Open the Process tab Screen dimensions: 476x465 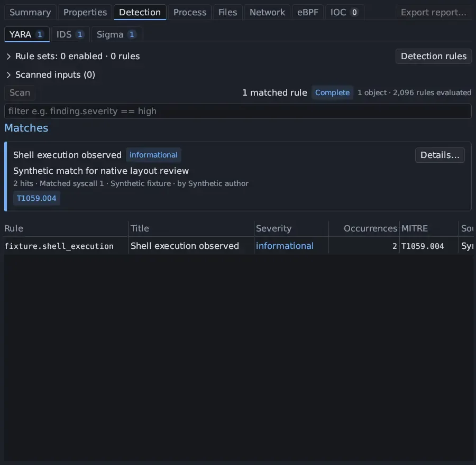click(x=190, y=13)
